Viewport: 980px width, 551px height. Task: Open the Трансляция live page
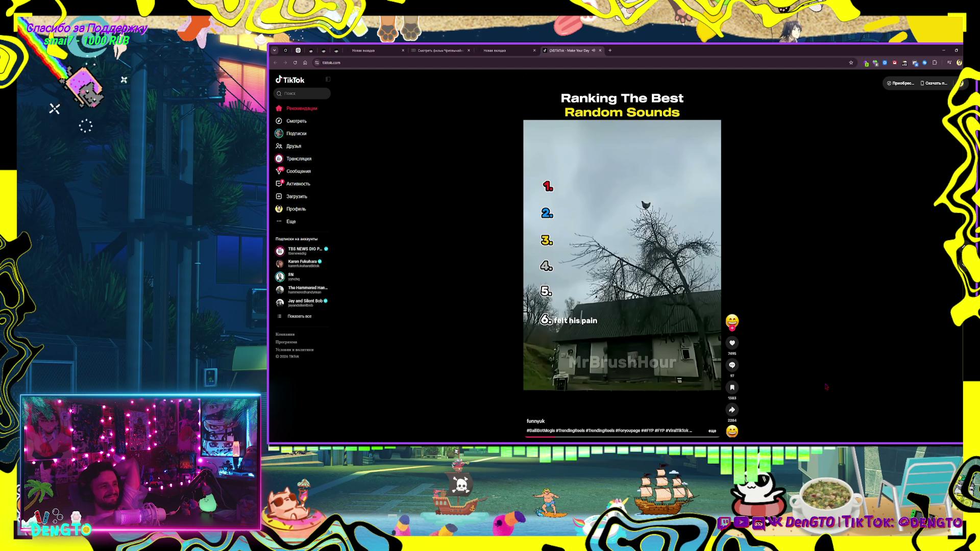(293, 159)
